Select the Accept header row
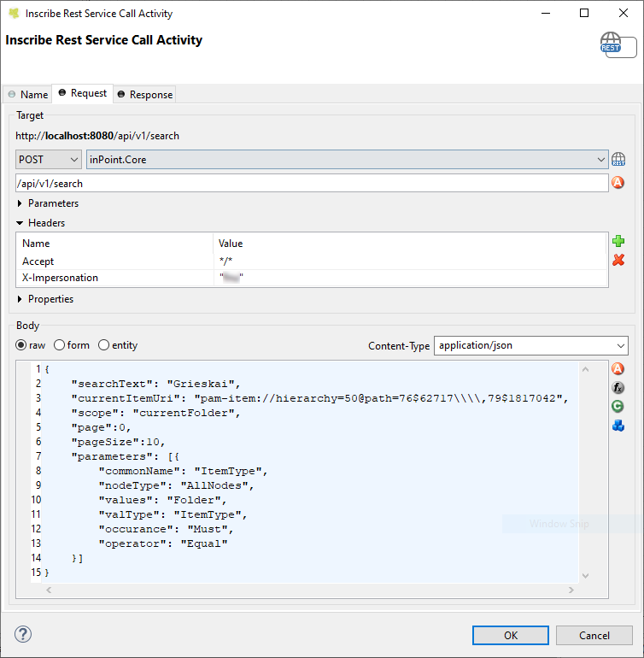This screenshot has width=644, height=658. point(312,261)
